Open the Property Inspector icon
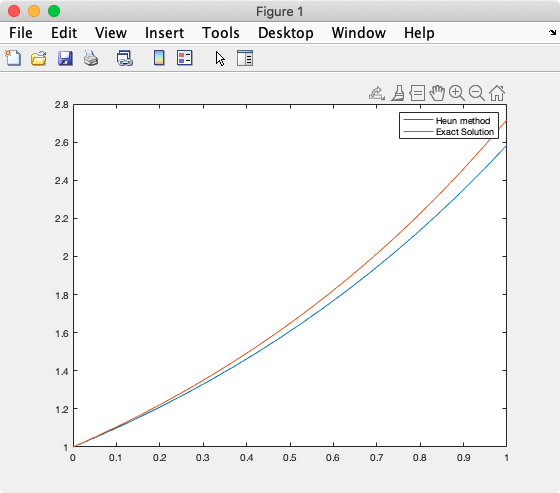This screenshot has width=560, height=493. (x=245, y=58)
